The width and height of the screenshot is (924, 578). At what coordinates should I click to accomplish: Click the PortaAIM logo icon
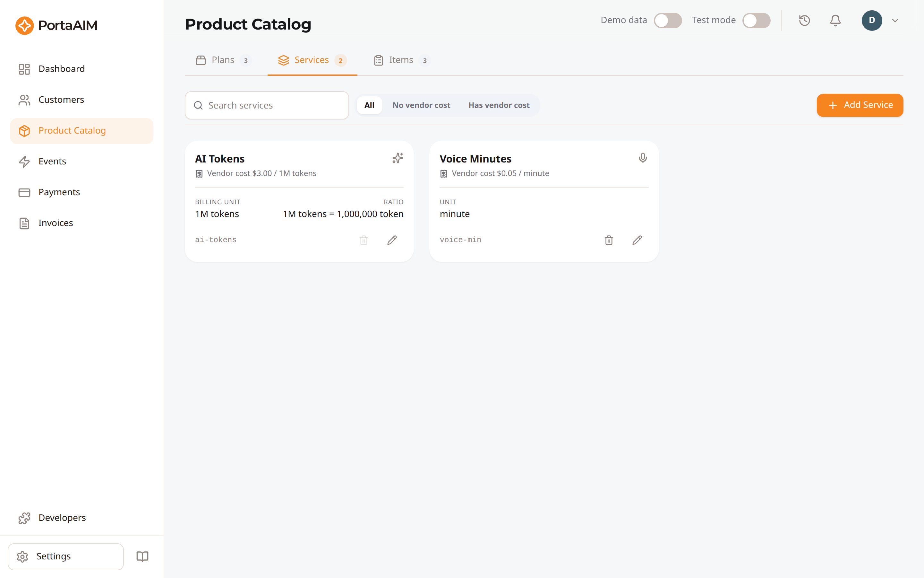point(24,25)
